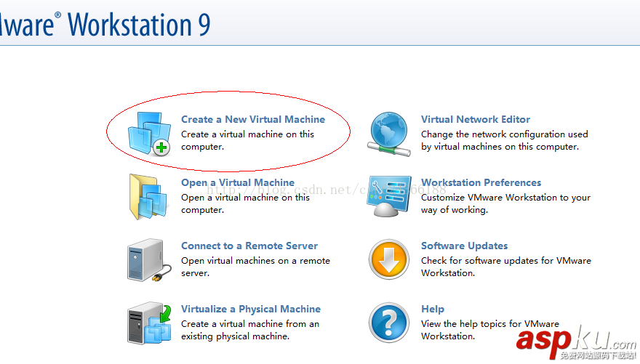
Task: Click the Open a Virtual Machine folder icon
Action: coord(148,197)
